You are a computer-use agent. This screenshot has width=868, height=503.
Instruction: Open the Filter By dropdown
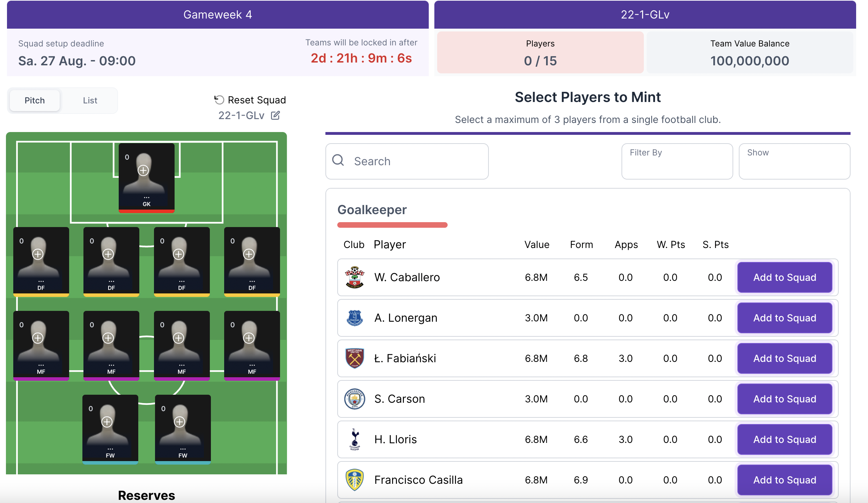[677, 161]
